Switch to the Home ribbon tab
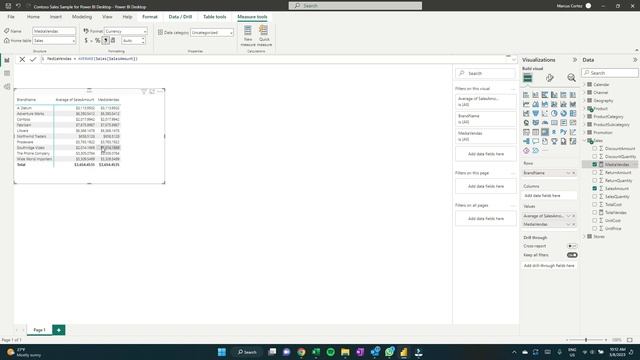Image resolution: width=640 pixels, height=360 pixels. point(33,17)
